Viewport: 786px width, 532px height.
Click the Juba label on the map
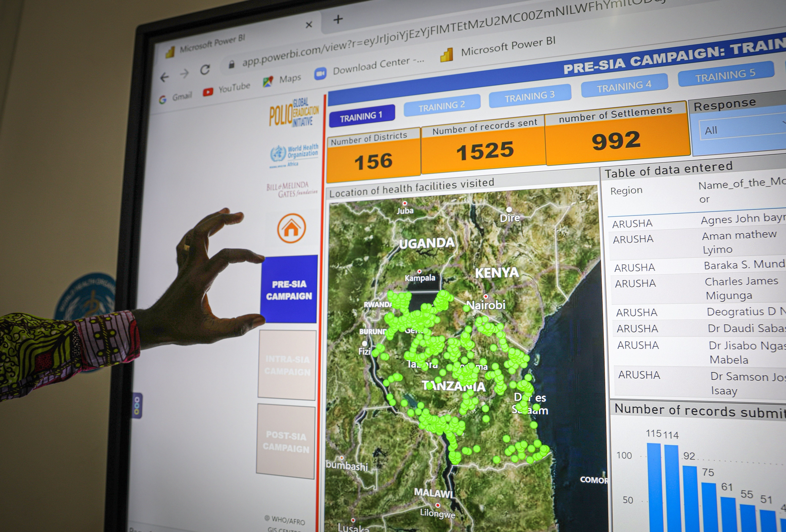[x=405, y=211]
